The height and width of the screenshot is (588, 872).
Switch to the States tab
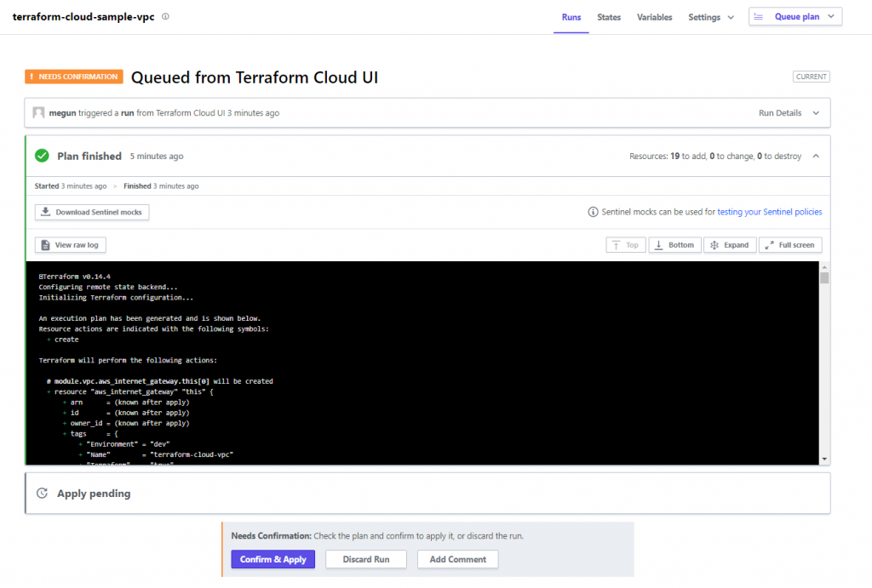[x=609, y=17]
